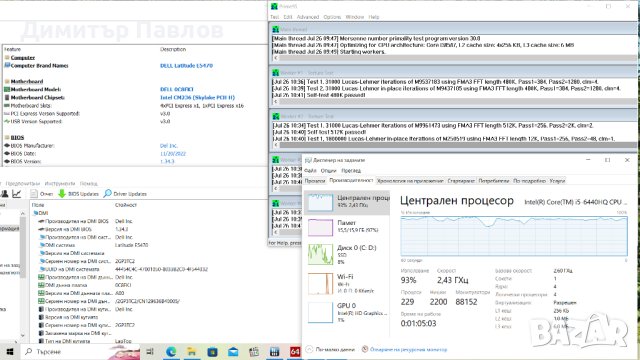Switch to the По подробно tab
Image resolution: width=640 pixels, height=360 pixels.
coord(529,181)
